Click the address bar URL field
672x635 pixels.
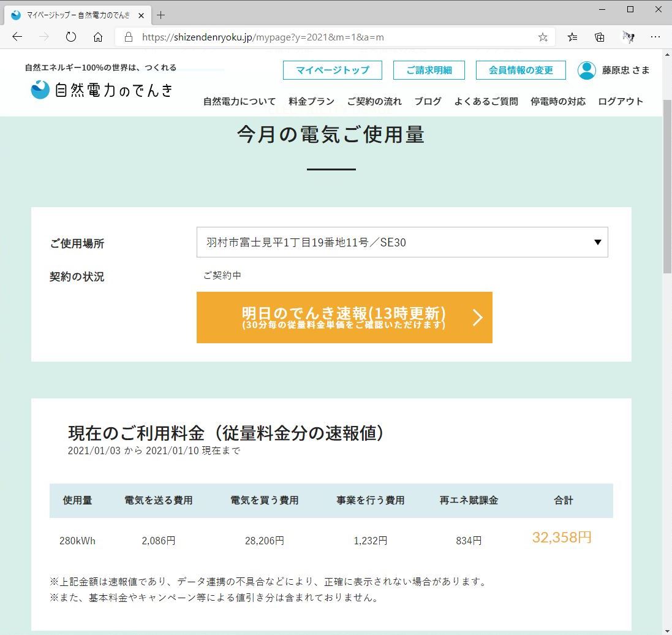[x=334, y=37]
